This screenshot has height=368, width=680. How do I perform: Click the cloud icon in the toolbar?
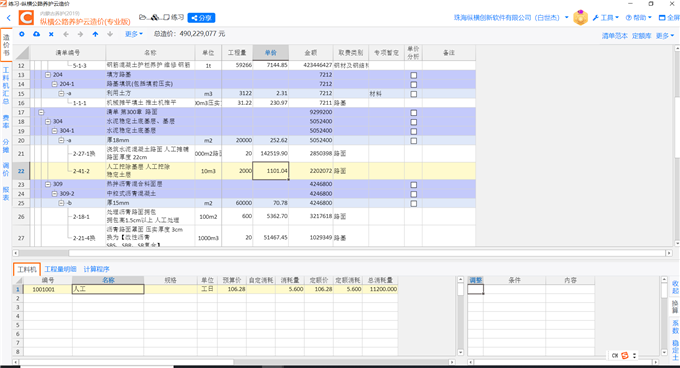(x=36, y=34)
